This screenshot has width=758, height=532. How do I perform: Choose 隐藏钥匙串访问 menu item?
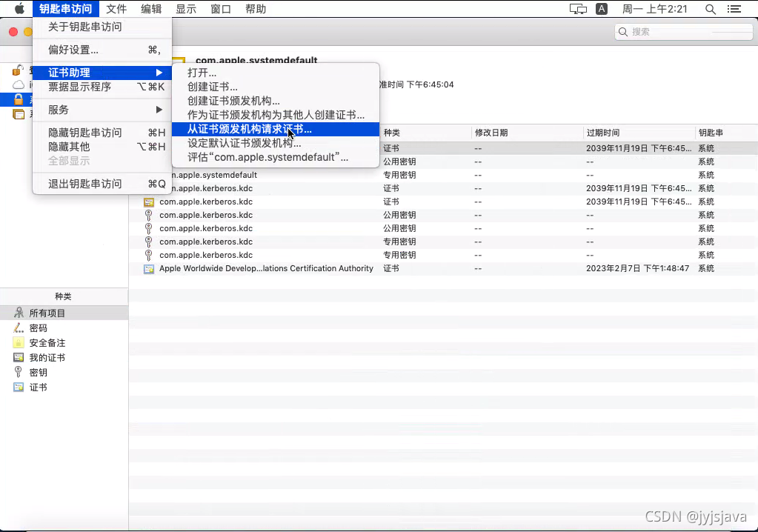[x=102, y=133]
